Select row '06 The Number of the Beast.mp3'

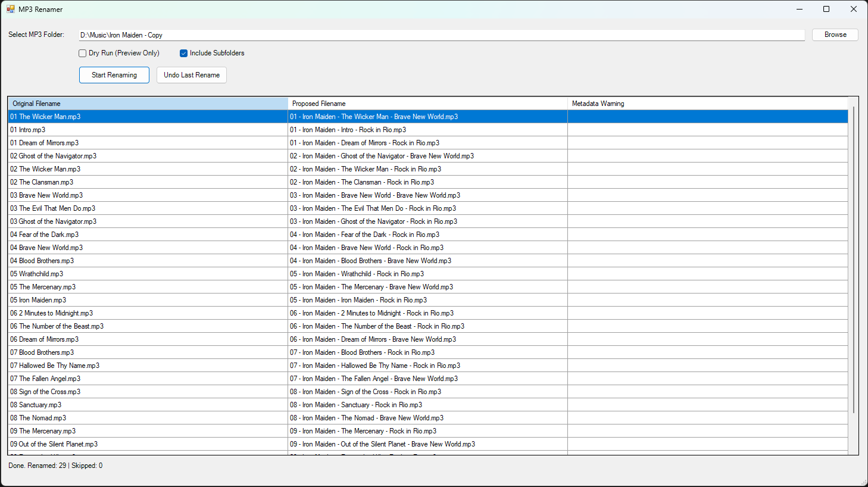(x=427, y=326)
